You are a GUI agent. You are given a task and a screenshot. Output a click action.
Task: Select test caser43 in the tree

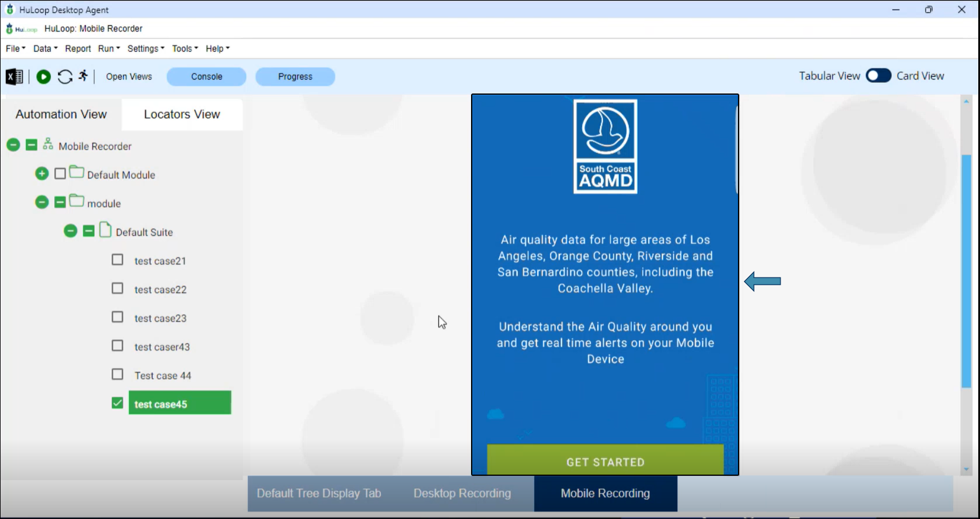[x=162, y=347]
